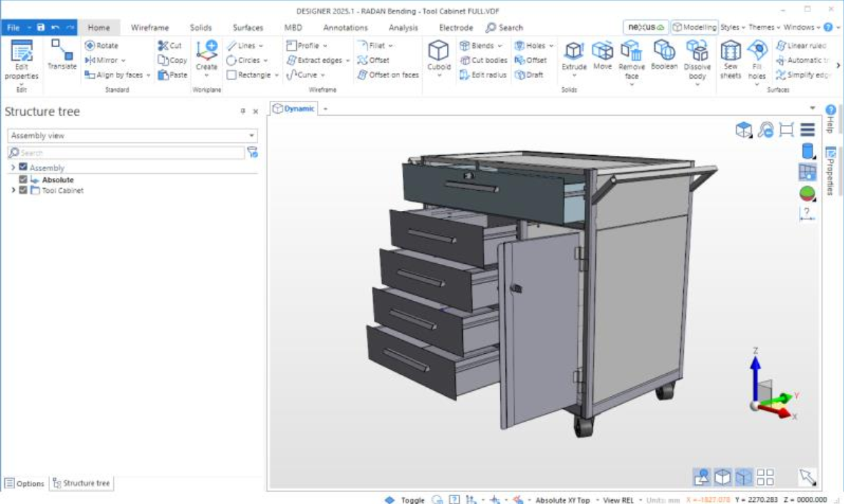Select the Cuboid solid tool

438,51
